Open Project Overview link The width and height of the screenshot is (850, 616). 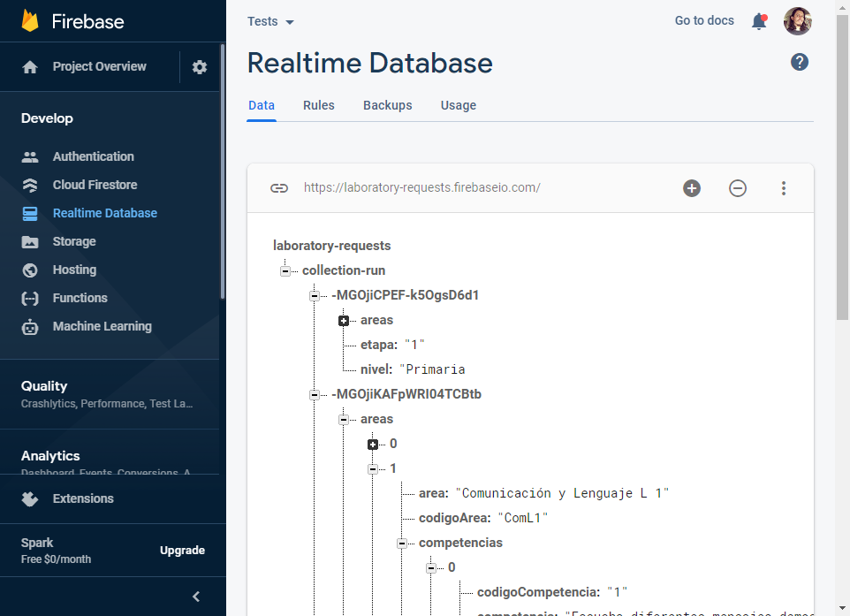(x=99, y=66)
